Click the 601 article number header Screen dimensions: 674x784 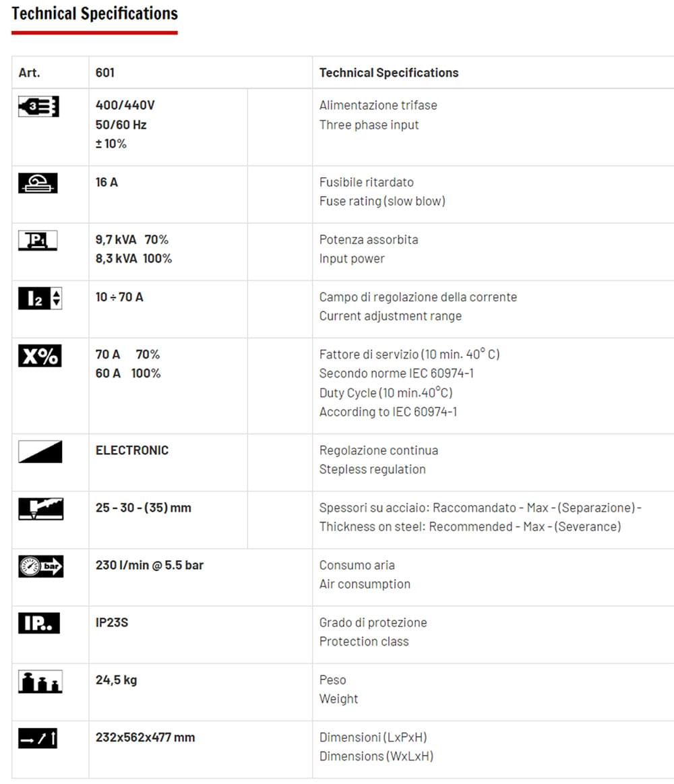(105, 73)
